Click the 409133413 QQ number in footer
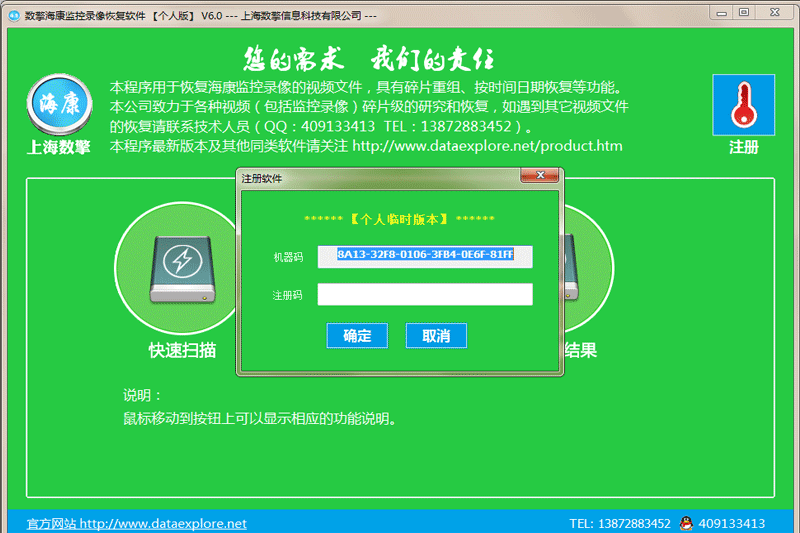The width and height of the screenshot is (800, 533). [x=731, y=523]
